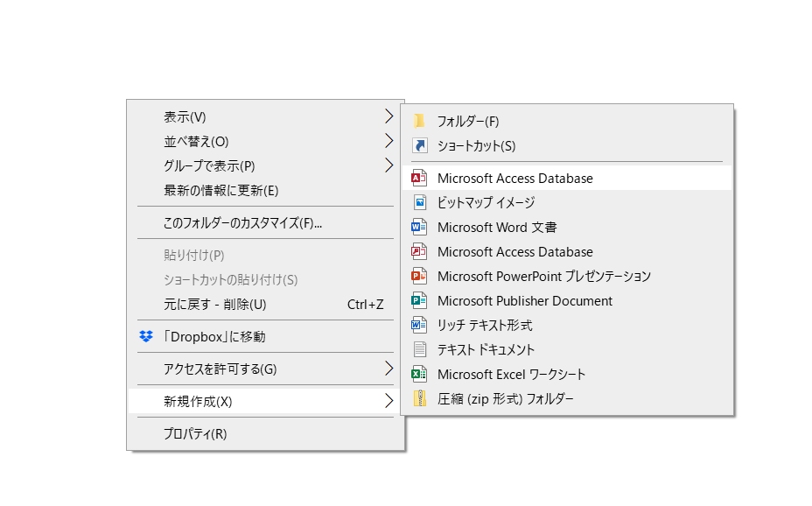
Task: Click the Microsoft Word 文書 icon
Action: [419, 227]
